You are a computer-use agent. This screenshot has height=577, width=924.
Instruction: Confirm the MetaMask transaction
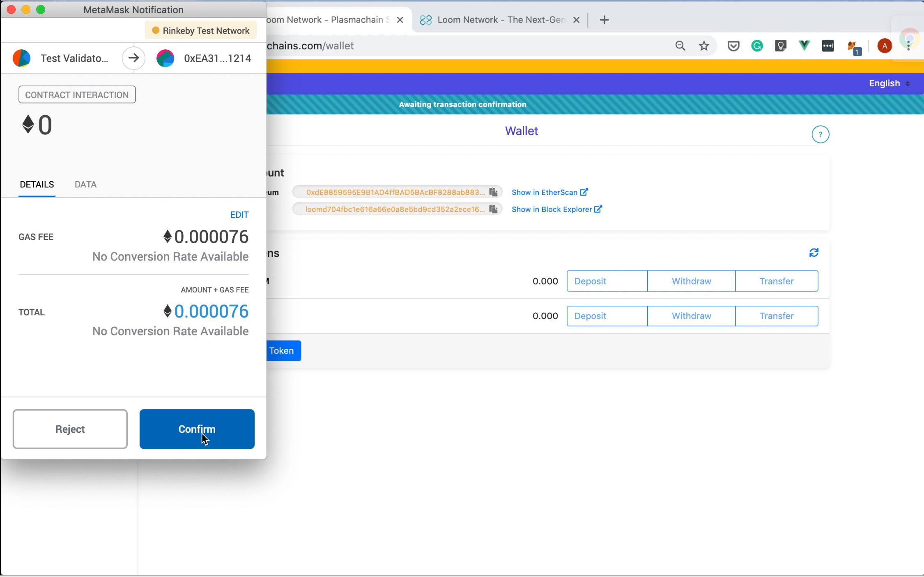click(x=197, y=429)
